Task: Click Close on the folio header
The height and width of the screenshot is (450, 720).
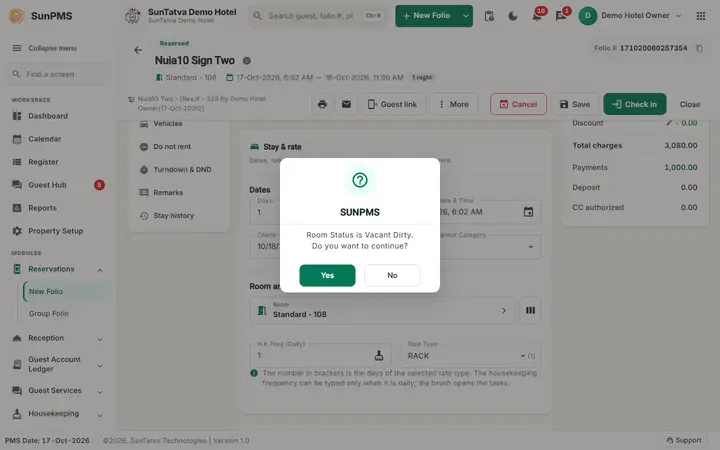Action: [689, 104]
